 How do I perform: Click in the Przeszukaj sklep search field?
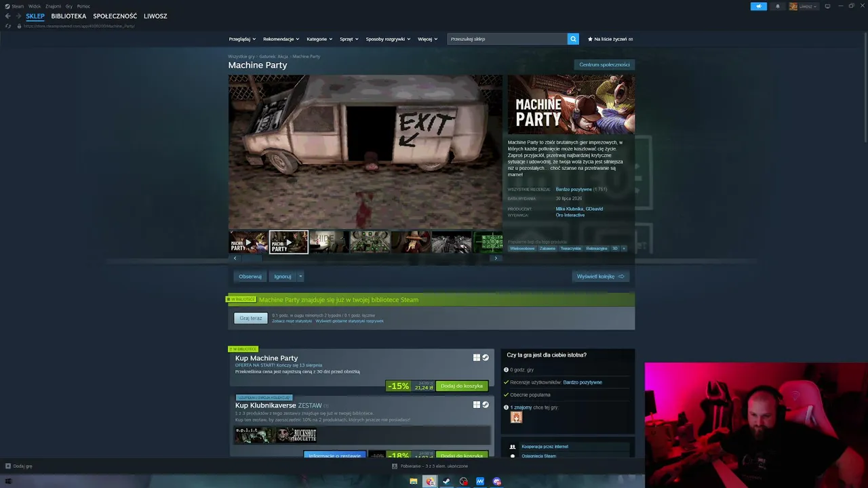(x=507, y=39)
